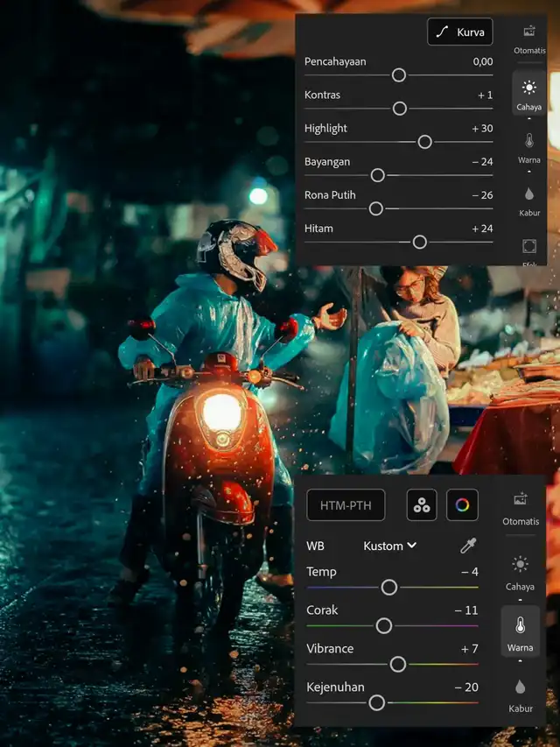Tap Otomatis icon in the upper panel

point(528,38)
